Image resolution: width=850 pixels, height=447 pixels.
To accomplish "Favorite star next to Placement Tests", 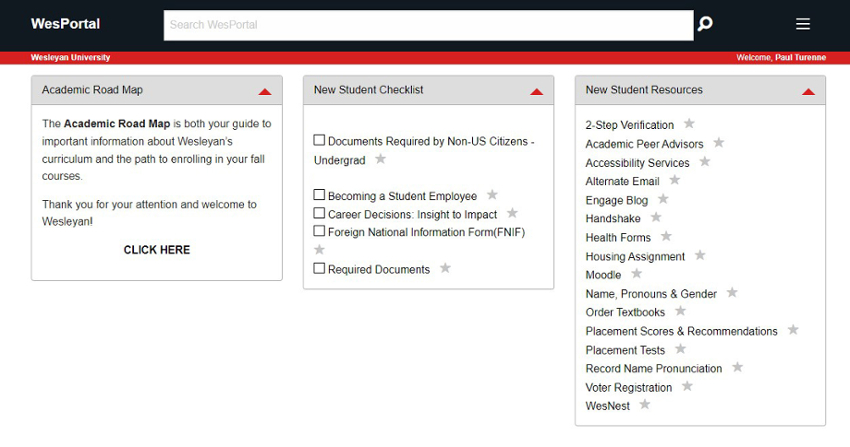I will click(x=680, y=349).
